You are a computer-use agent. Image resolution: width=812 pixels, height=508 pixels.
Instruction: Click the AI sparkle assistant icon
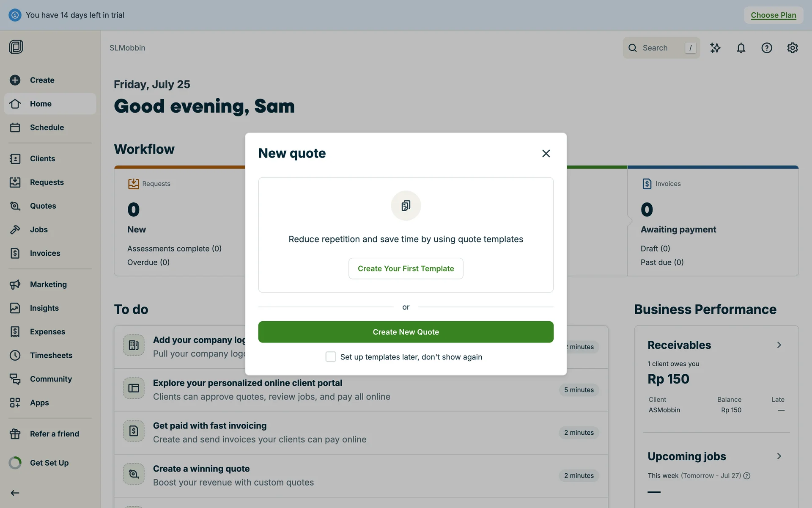[715, 48]
